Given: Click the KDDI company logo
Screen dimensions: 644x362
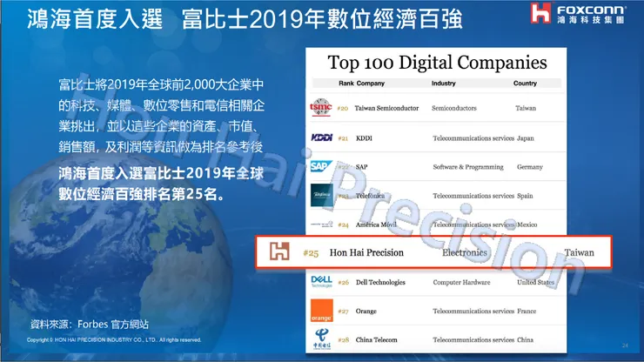Looking at the screenshot, I should pos(322,137).
